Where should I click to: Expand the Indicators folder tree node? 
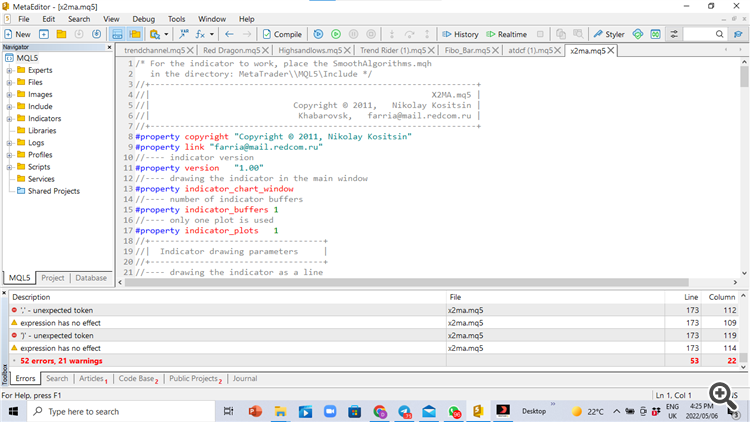pos(9,118)
